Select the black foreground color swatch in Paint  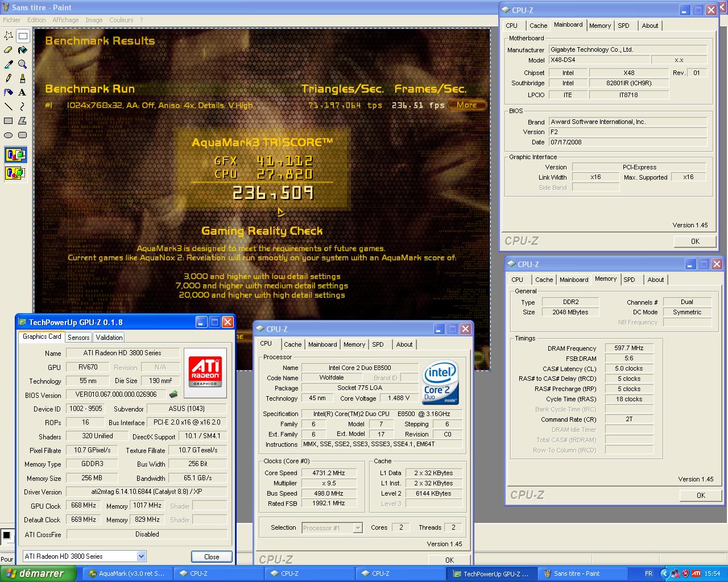coord(6,535)
